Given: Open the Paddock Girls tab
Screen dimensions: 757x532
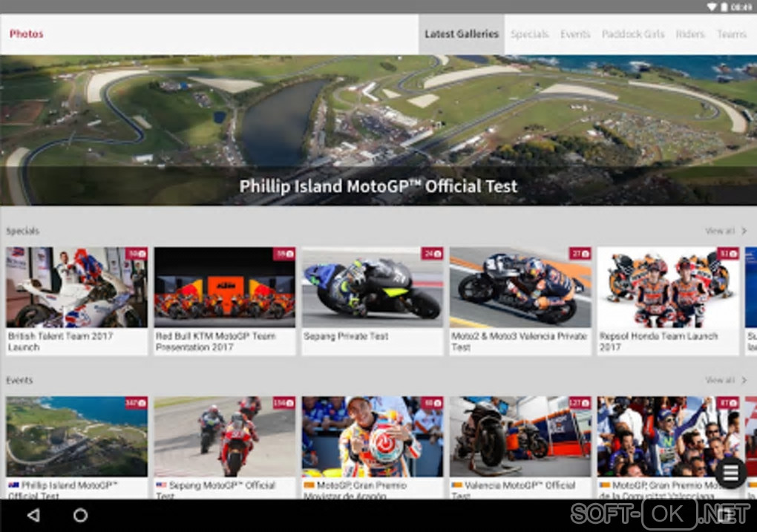Looking at the screenshot, I should pos(633,34).
